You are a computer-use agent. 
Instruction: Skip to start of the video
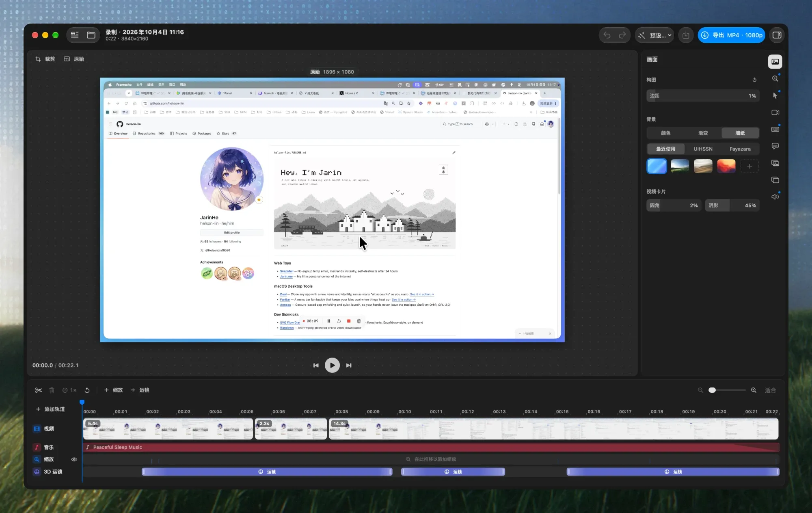point(316,365)
